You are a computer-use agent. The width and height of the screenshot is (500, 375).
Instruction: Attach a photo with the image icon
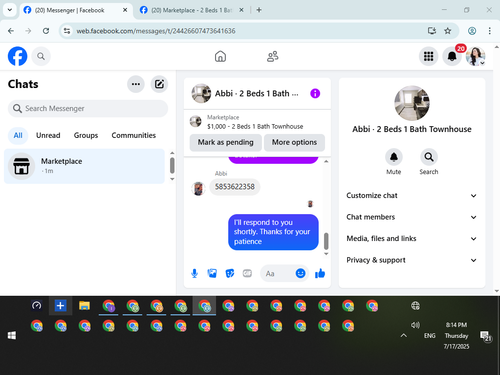212,273
